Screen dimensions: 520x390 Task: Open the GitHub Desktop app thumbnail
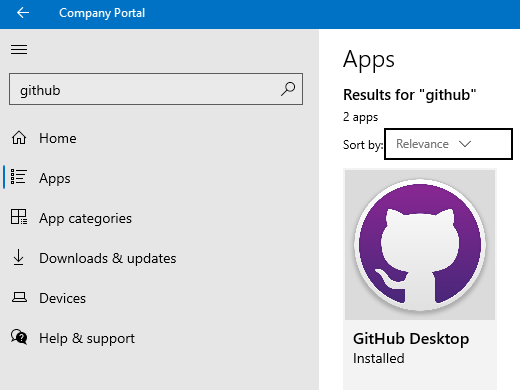(x=420, y=245)
